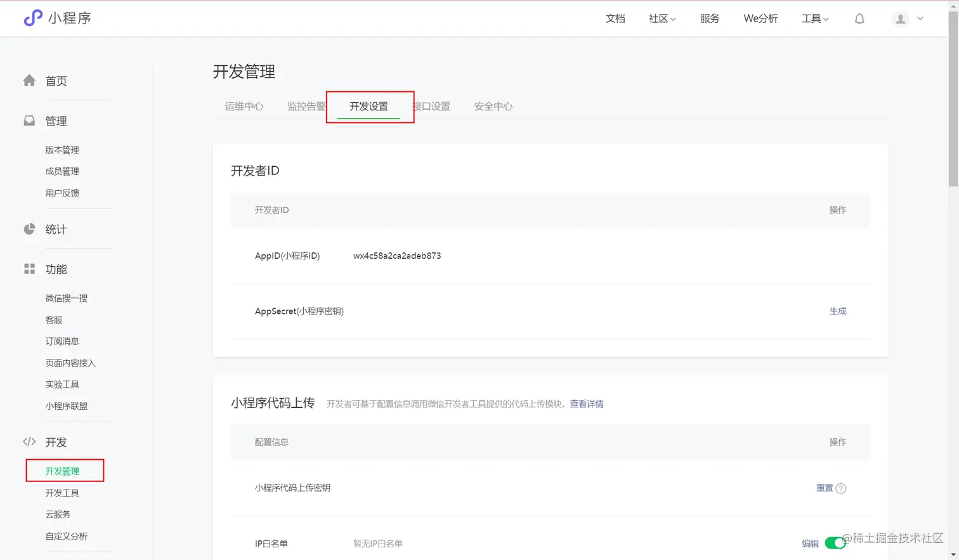This screenshot has width=959, height=560.
Task: Open 客服 in sidebar
Action: coord(54,320)
